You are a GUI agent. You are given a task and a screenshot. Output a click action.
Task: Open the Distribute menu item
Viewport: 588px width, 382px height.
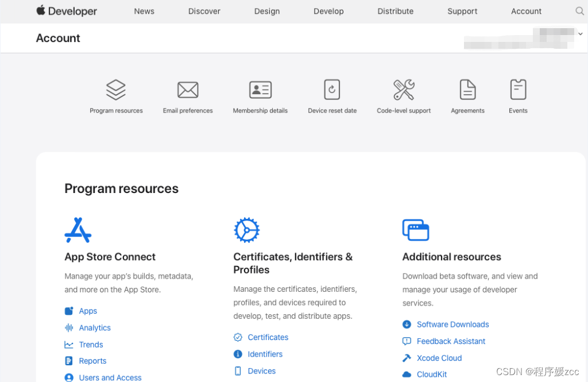pos(395,11)
